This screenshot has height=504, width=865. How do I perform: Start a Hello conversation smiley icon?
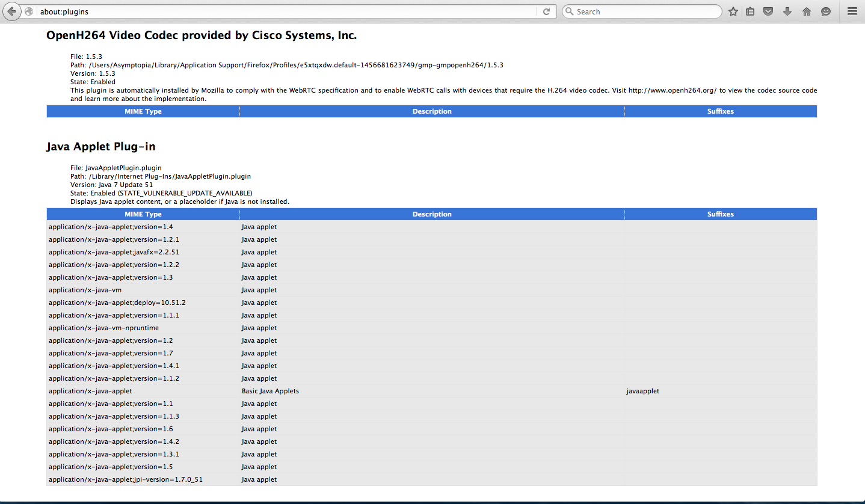click(x=826, y=11)
